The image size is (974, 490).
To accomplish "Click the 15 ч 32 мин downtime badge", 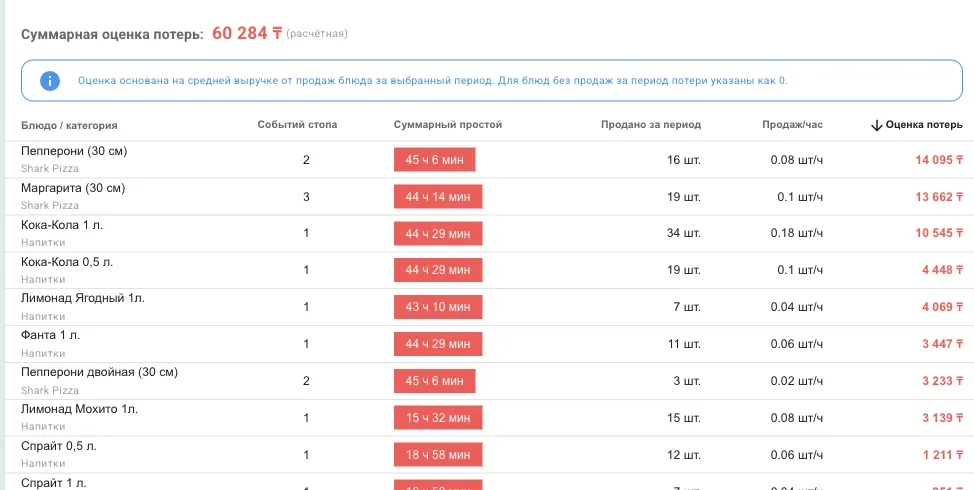I will (x=438, y=418).
